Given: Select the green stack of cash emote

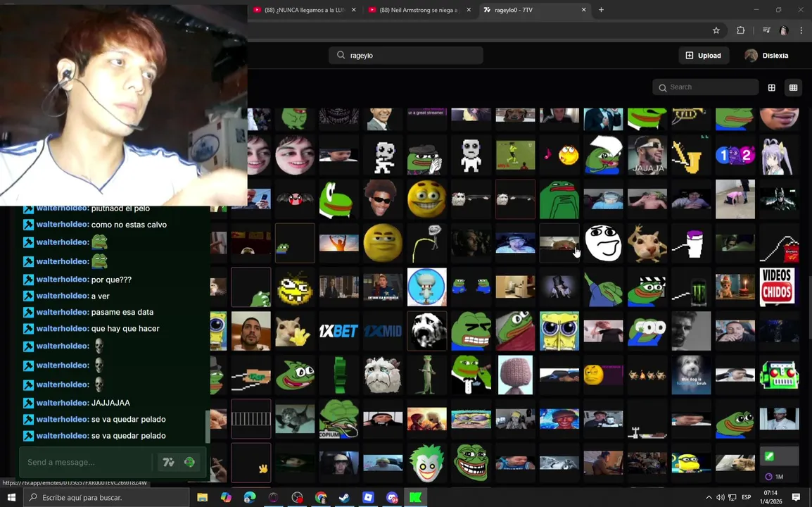Looking at the screenshot, I should click(338, 375).
